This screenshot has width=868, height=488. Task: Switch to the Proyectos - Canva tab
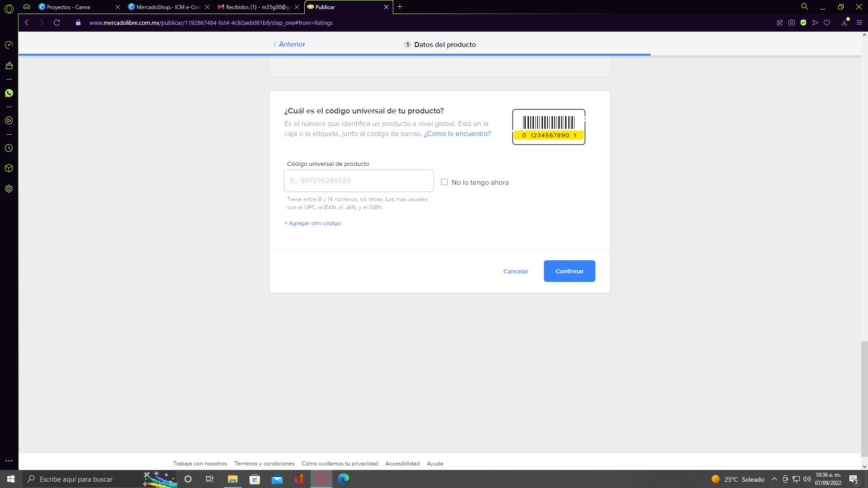coord(68,7)
